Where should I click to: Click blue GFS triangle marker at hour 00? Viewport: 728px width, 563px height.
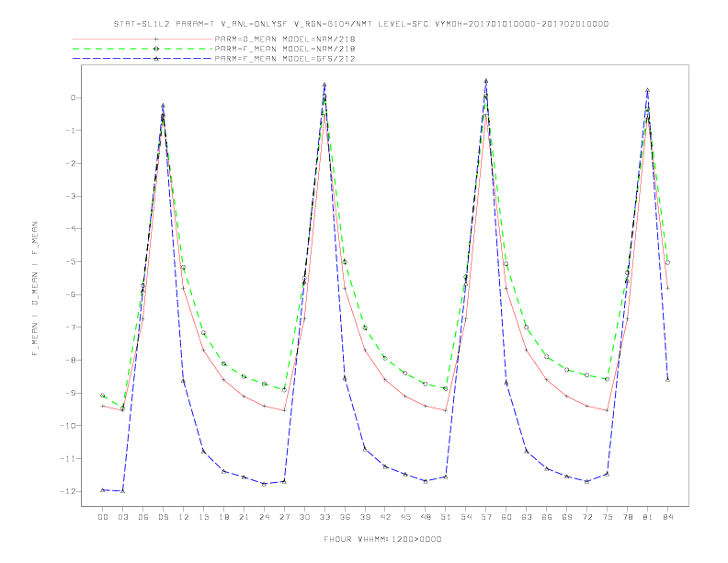pos(103,490)
